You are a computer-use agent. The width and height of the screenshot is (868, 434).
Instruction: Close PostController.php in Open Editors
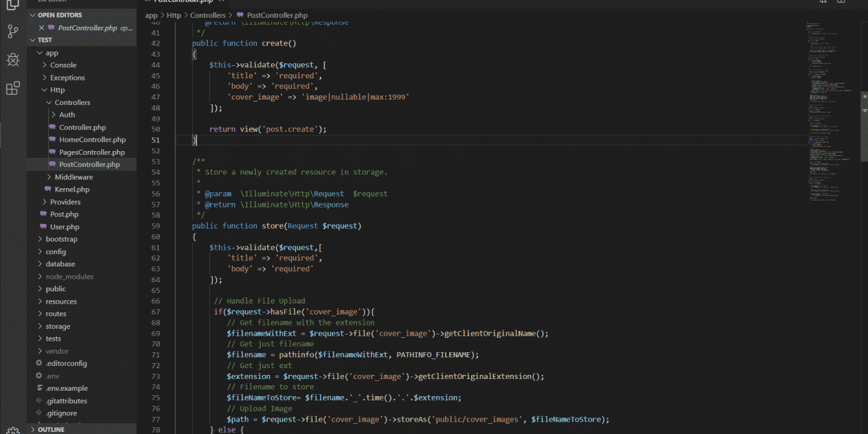[x=41, y=28]
